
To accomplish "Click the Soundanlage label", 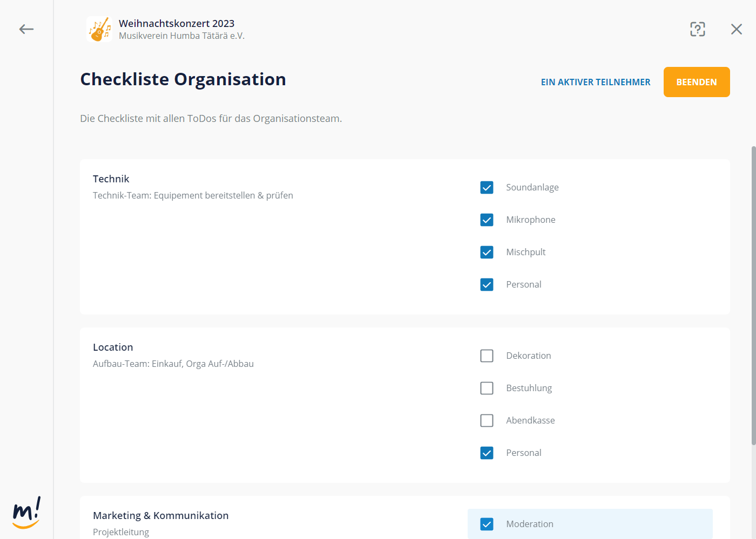I will [x=532, y=187].
